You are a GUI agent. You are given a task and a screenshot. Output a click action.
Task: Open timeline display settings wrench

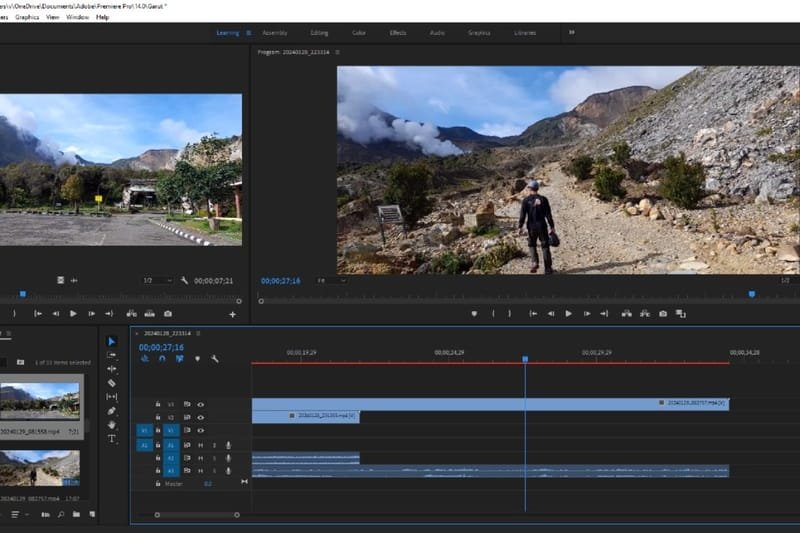pyautogui.click(x=215, y=359)
